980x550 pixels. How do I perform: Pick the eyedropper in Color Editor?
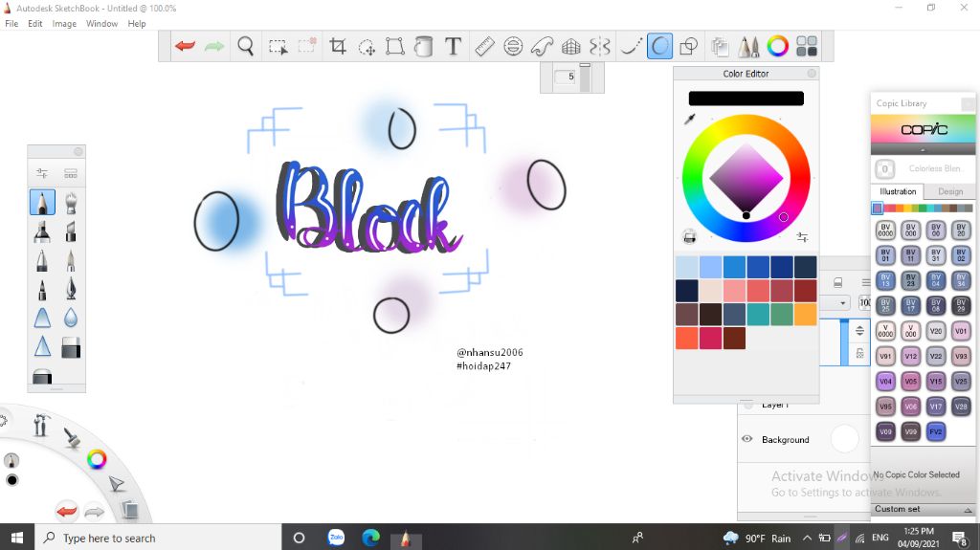coord(689,119)
